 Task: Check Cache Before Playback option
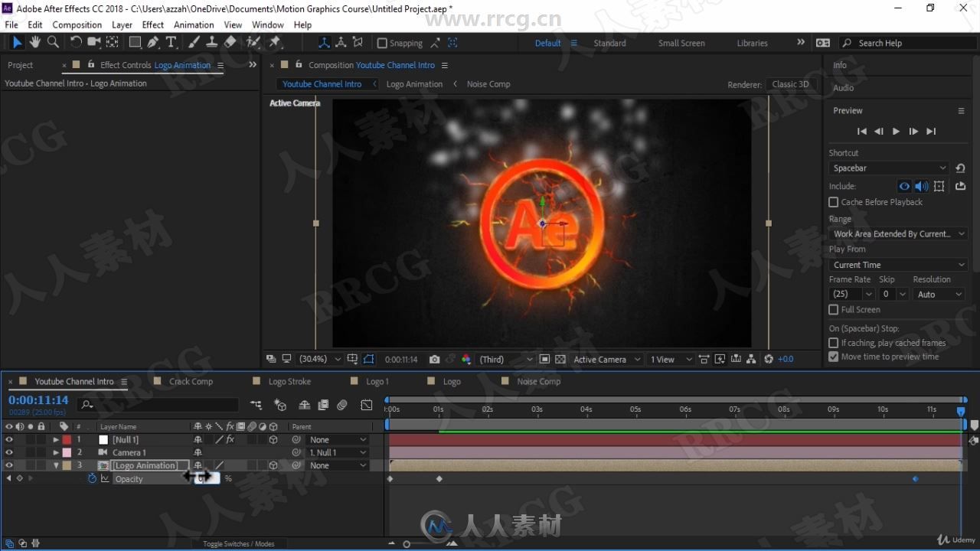(x=834, y=202)
